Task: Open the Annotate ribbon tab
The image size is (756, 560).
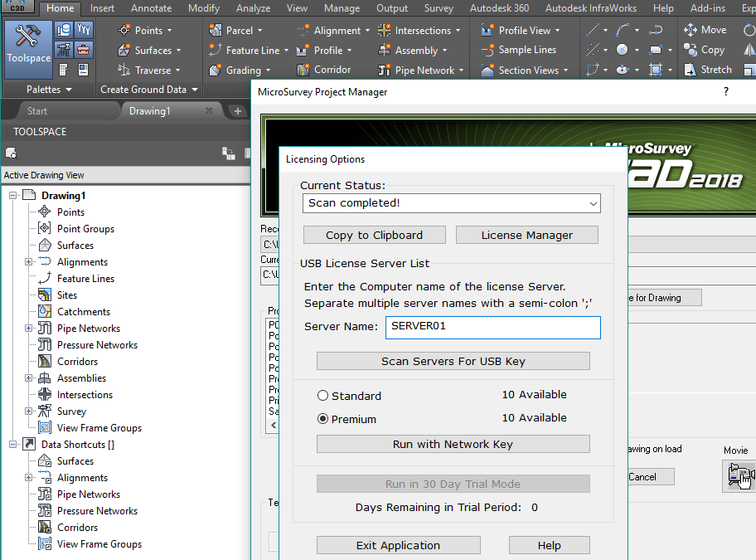Action: click(x=151, y=8)
